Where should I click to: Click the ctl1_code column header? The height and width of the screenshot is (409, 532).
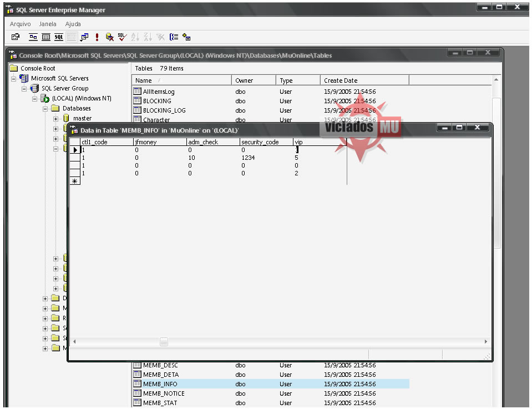107,142
